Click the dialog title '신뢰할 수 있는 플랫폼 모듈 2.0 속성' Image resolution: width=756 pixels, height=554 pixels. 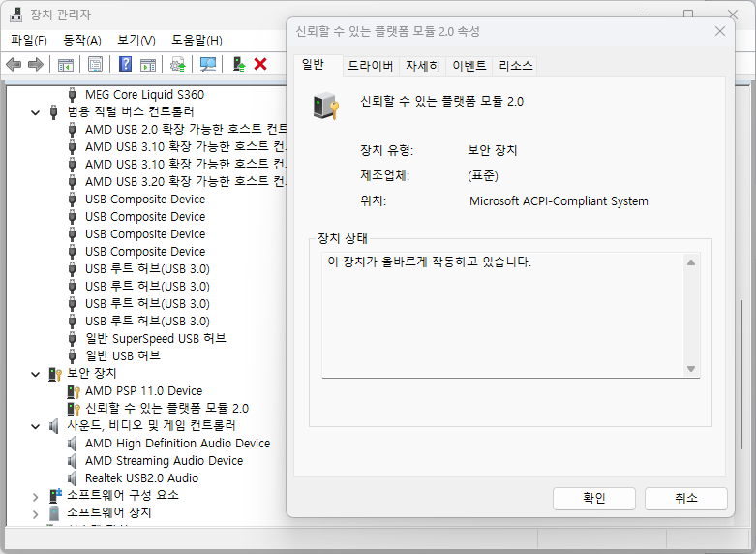tap(387, 32)
